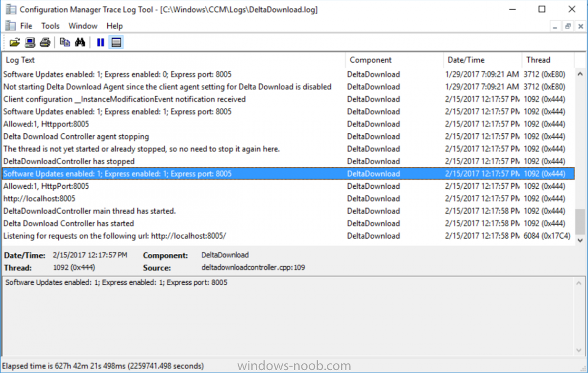The image size is (588, 373).
Task: Select 'Delta Download Controller has started' row
Action: tap(288, 224)
